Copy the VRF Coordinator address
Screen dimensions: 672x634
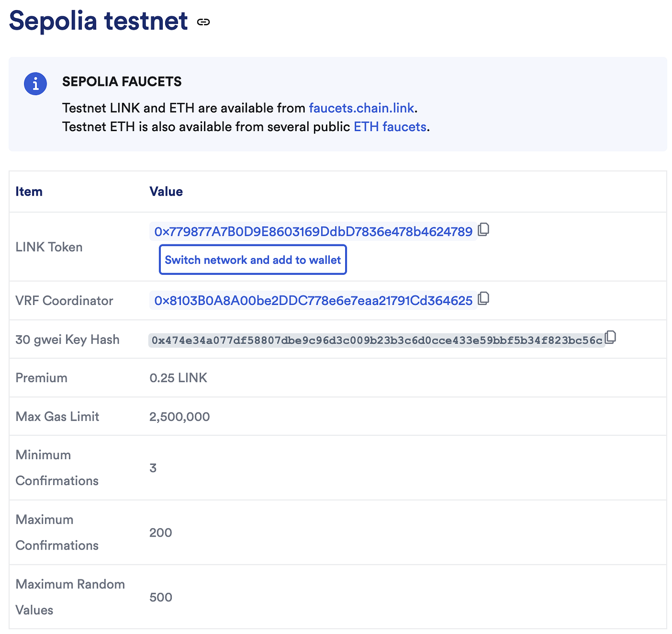pyautogui.click(x=484, y=298)
